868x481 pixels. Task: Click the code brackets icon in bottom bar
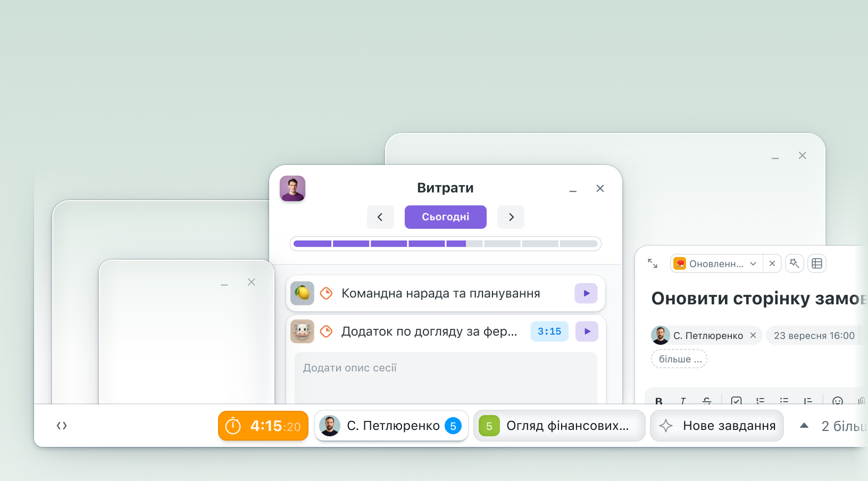click(62, 426)
